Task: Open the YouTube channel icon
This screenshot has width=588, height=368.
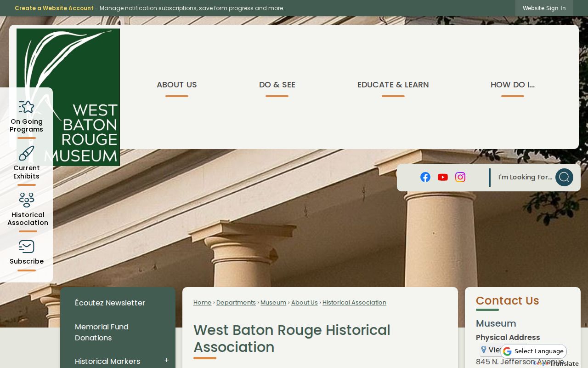Action: point(443,177)
